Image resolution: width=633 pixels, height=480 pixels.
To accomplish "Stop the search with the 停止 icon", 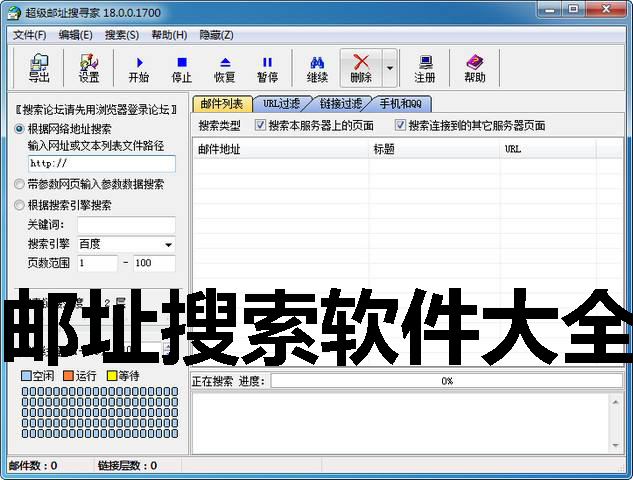I will pos(182,68).
